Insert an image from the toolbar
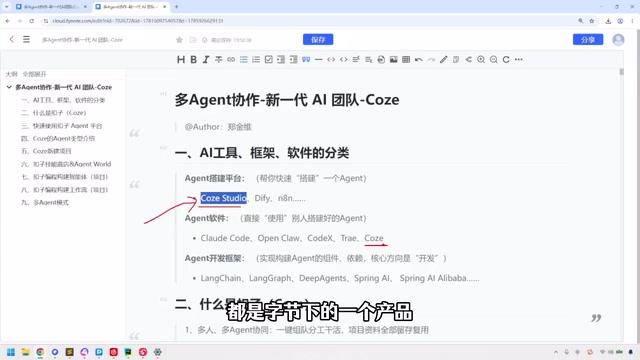This screenshot has width=640, height=360. 393,60
